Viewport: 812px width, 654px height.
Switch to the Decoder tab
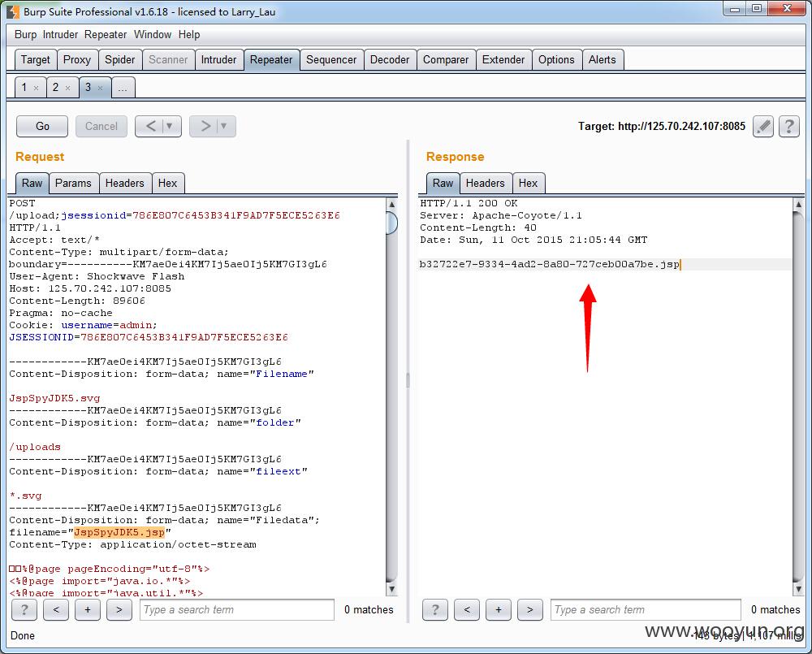pyautogui.click(x=390, y=59)
